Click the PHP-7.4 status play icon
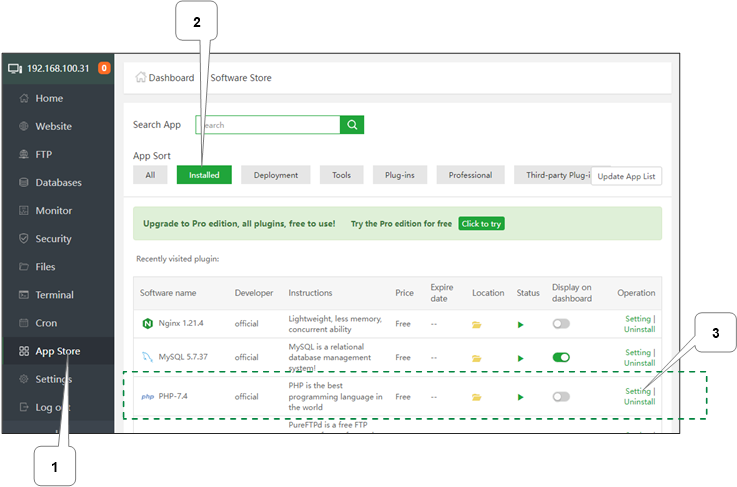737x487 pixels. click(520, 397)
